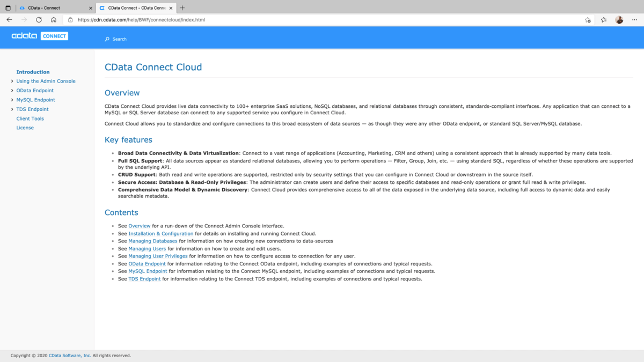
Task: Go to the browser home icon
Action: (54, 20)
